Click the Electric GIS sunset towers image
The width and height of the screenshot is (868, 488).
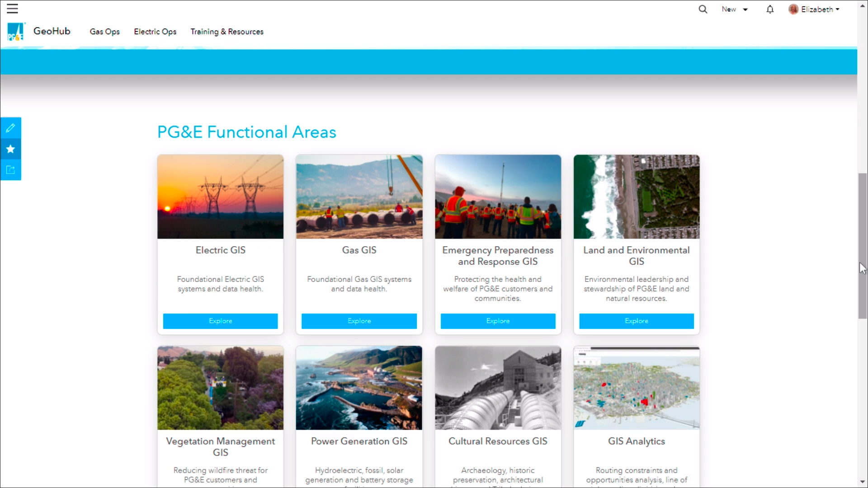(221, 197)
